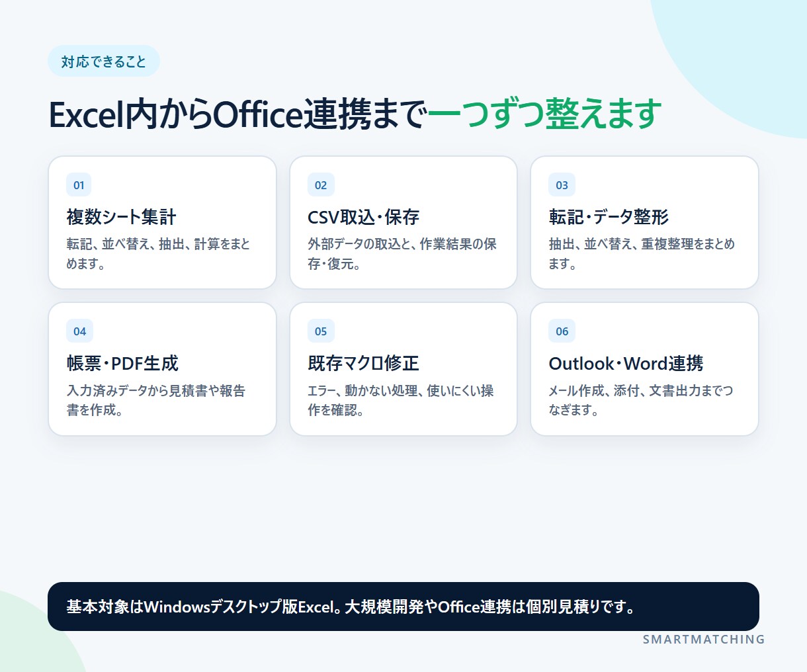This screenshot has width=807, height=672.
Task: Select the CSV取込・保存 card title
Action: point(364,217)
